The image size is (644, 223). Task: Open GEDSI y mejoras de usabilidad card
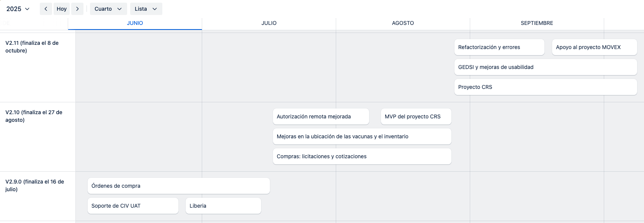pyautogui.click(x=546, y=67)
